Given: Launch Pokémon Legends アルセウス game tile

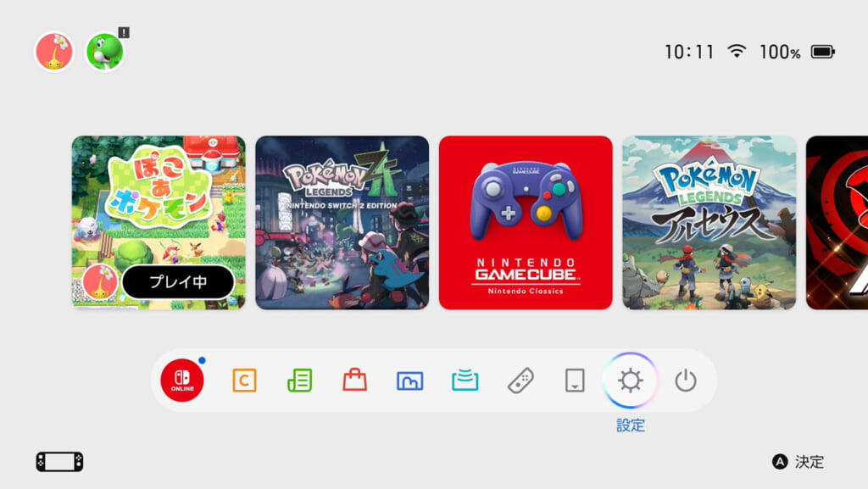Looking at the screenshot, I should coord(709,222).
